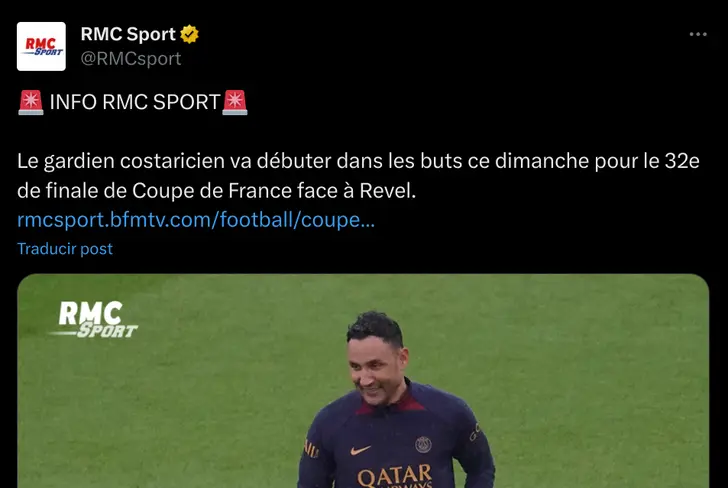Open the @RMCsport handle
The image size is (728, 488).
click(x=131, y=59)
